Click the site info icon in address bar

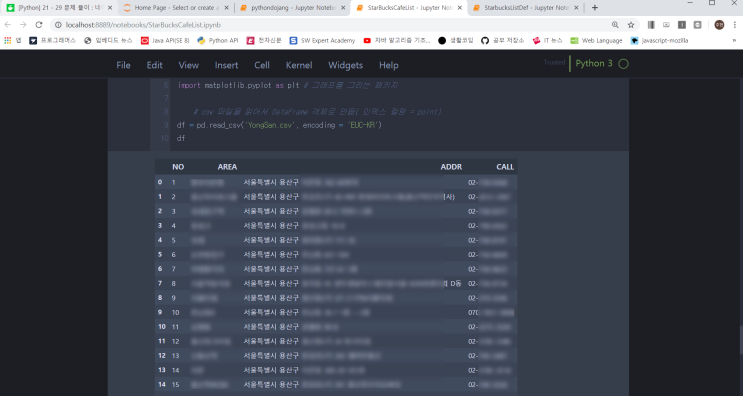point(58,25)
